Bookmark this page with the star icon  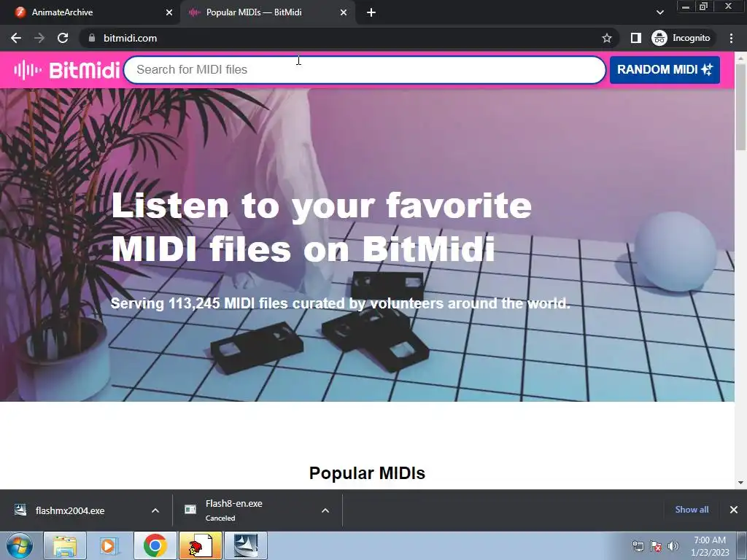[606, 38]
